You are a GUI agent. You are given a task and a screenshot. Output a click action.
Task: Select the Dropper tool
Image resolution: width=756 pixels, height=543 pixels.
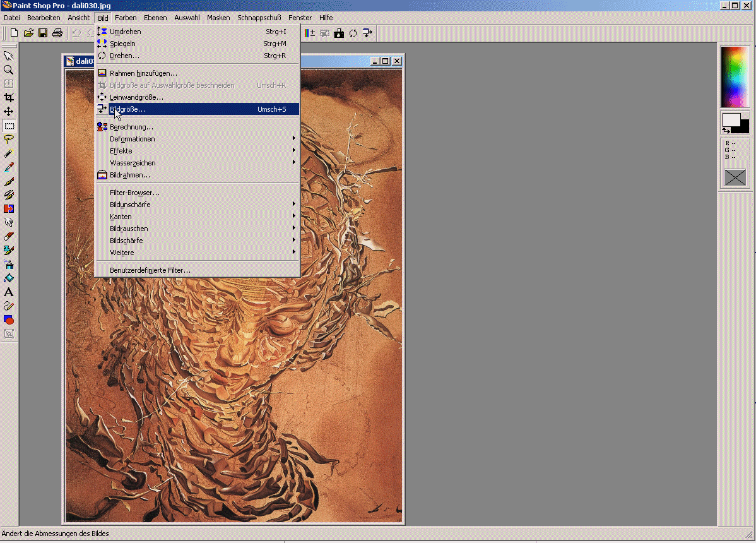point(9,167)
